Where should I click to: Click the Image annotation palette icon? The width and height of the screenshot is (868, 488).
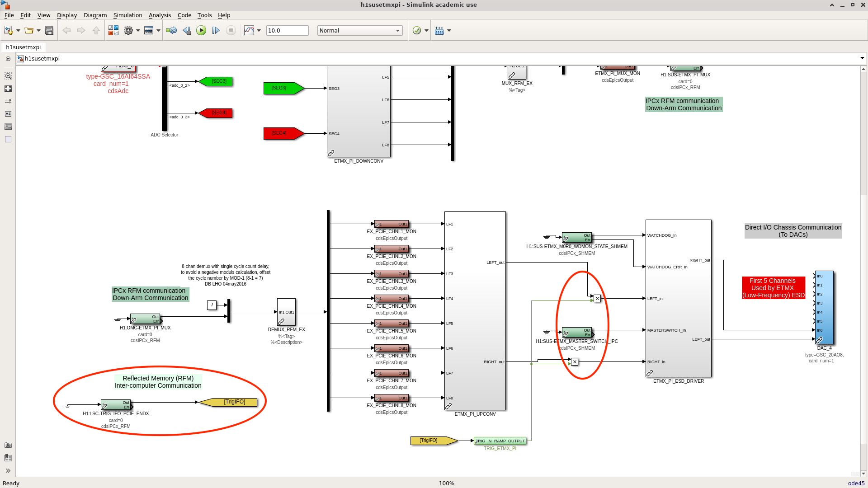(x=8, y=127)
